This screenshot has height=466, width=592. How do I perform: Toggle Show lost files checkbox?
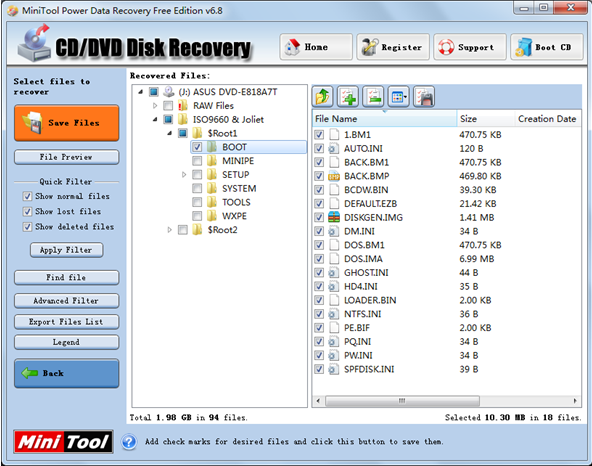pos(27,211)
